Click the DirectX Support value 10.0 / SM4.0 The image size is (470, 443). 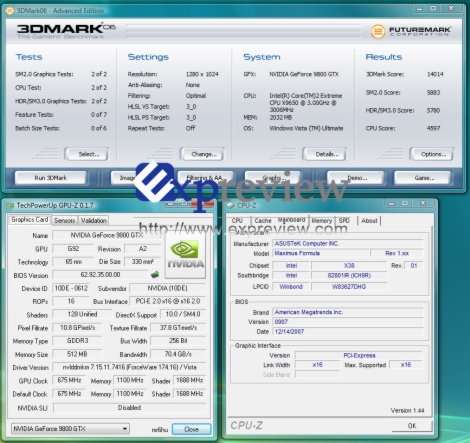(183, 314)
